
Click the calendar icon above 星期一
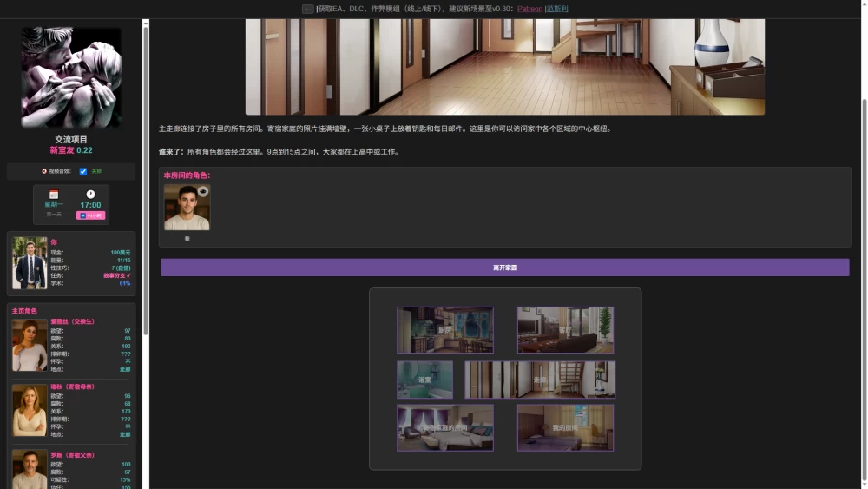click(54, 195)
